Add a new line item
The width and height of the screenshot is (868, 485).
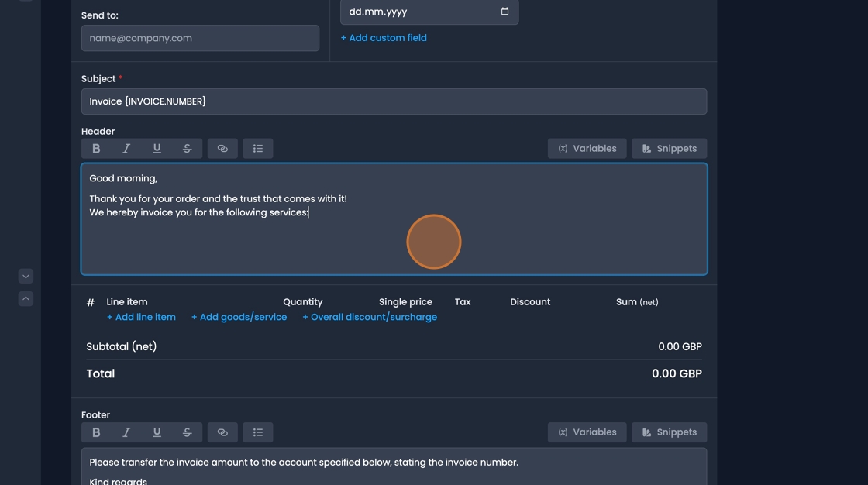(141, 316)
